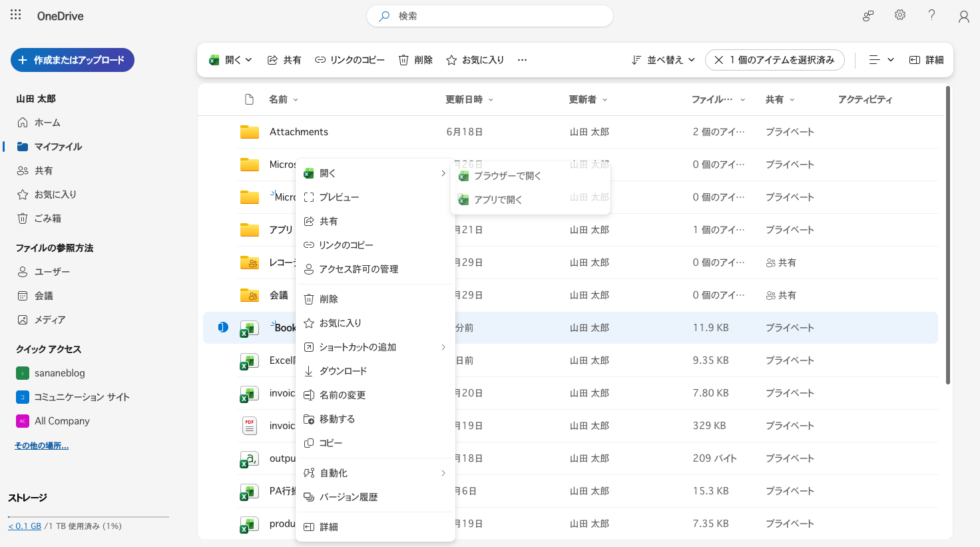Click the 作成またはアップロード button
Screen dimensions: 980x547
(73, 60)
